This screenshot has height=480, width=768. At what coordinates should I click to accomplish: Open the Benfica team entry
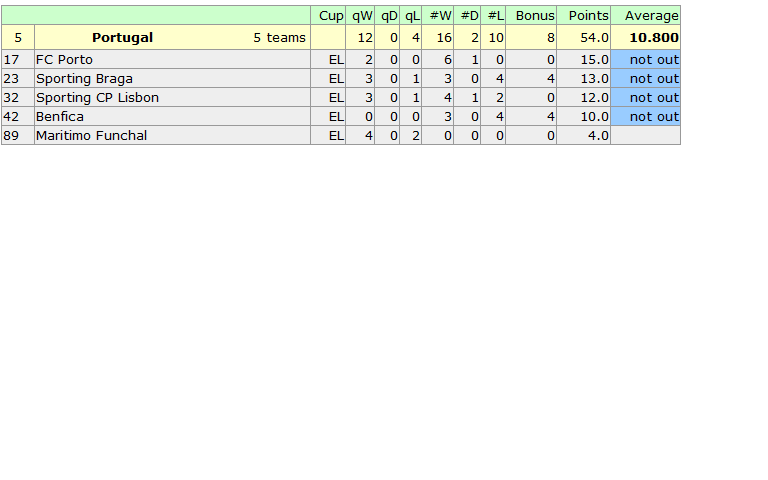point(60,116)
